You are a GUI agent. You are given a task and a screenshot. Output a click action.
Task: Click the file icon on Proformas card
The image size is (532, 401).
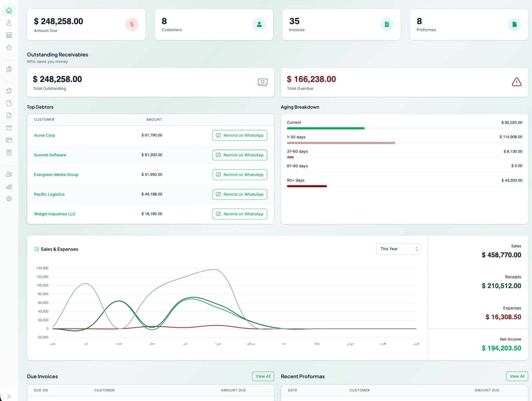(514, 24)
